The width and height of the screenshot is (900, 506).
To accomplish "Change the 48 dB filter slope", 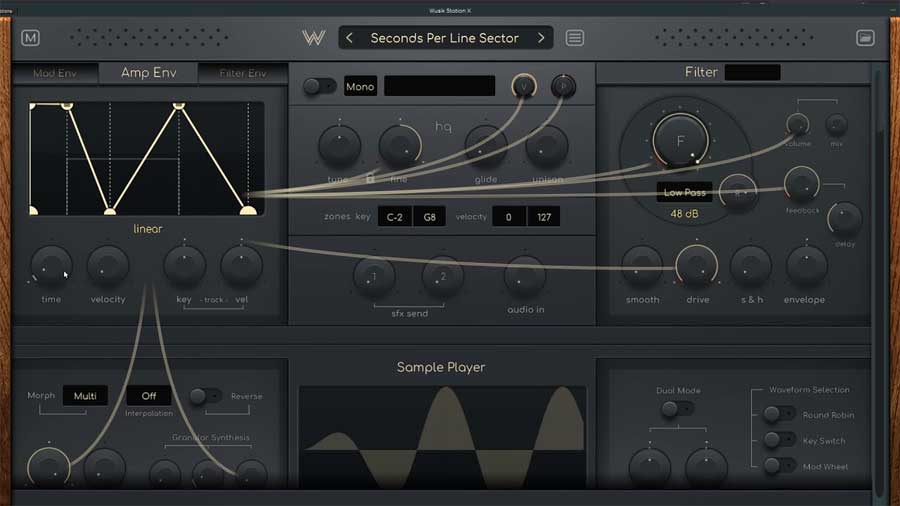I will click(684, 214).
